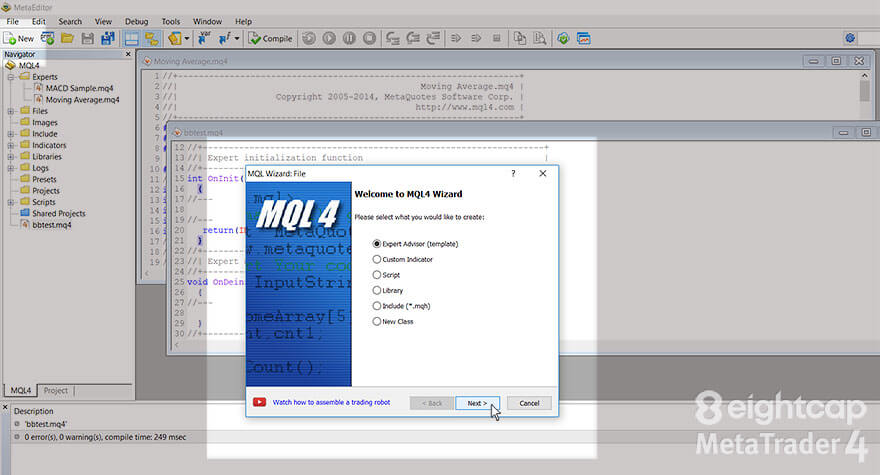Click the Step Into debug icon

tap(393, 38)
